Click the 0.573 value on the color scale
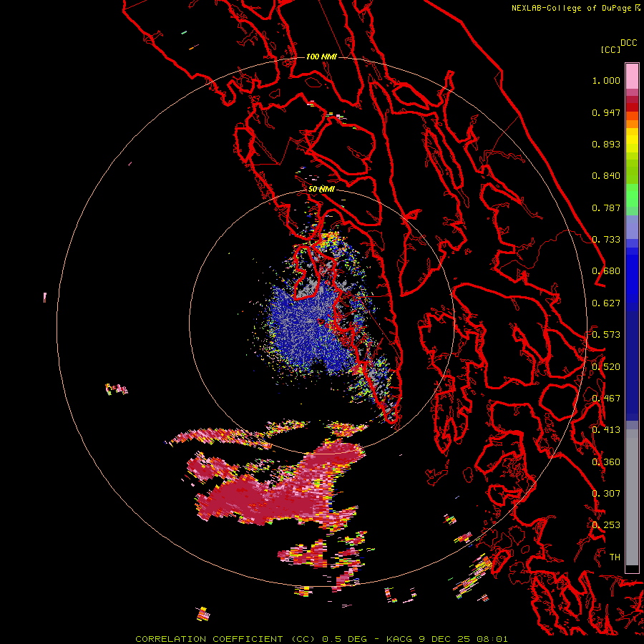The image size is (644, 644). tap(606, 335)
